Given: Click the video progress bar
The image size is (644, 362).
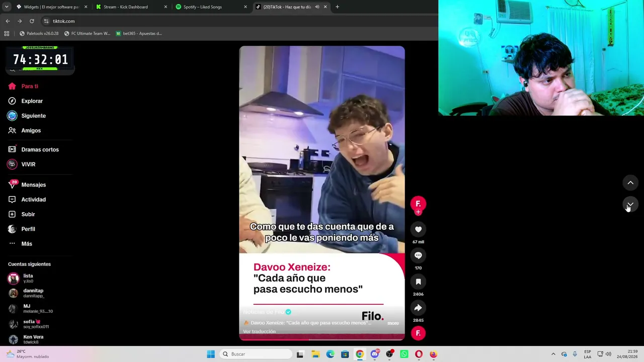Looking at the screenshot, I should tap(322, 339).
